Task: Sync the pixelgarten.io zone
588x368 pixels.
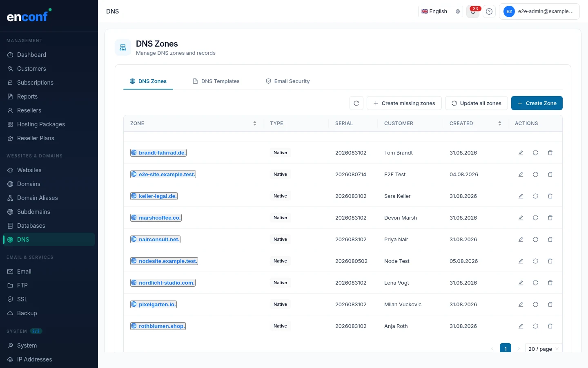Action: pos(535,304)
